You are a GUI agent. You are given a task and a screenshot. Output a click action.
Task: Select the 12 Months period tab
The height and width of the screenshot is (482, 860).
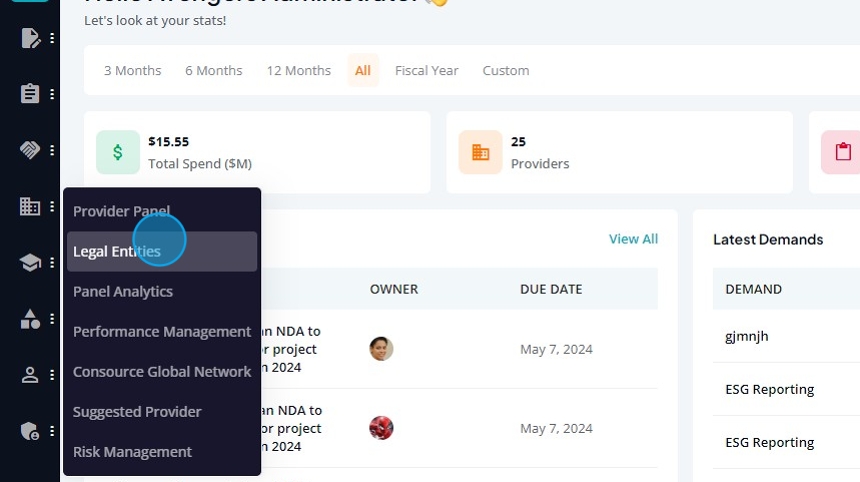[x=299, y=70]
